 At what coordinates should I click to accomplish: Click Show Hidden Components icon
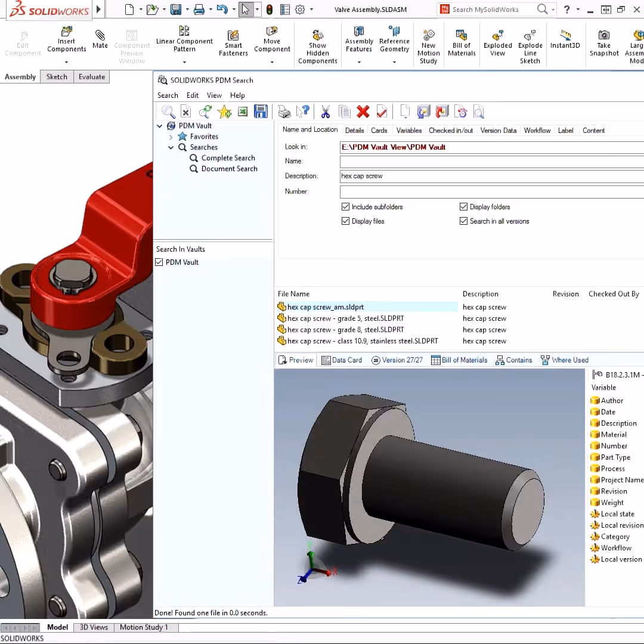[317, 35]
